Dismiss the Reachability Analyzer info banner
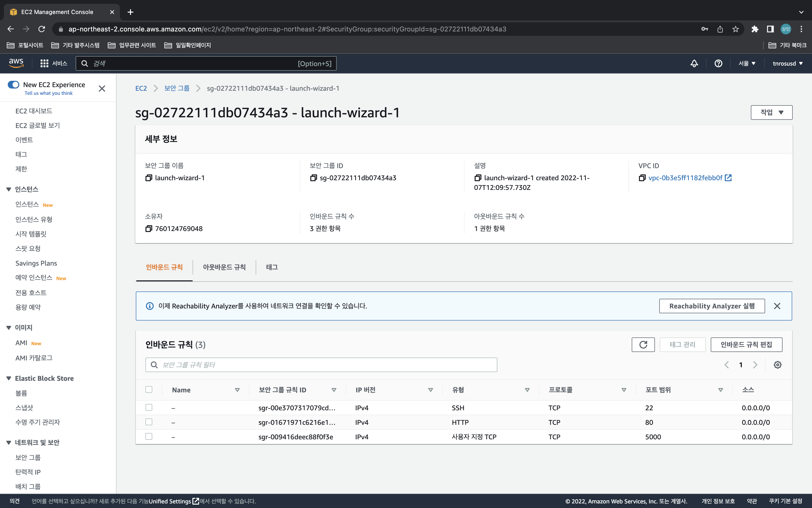The width and height of the screenshot is (812, 508). pyautogui.click(x=777, y=306)
